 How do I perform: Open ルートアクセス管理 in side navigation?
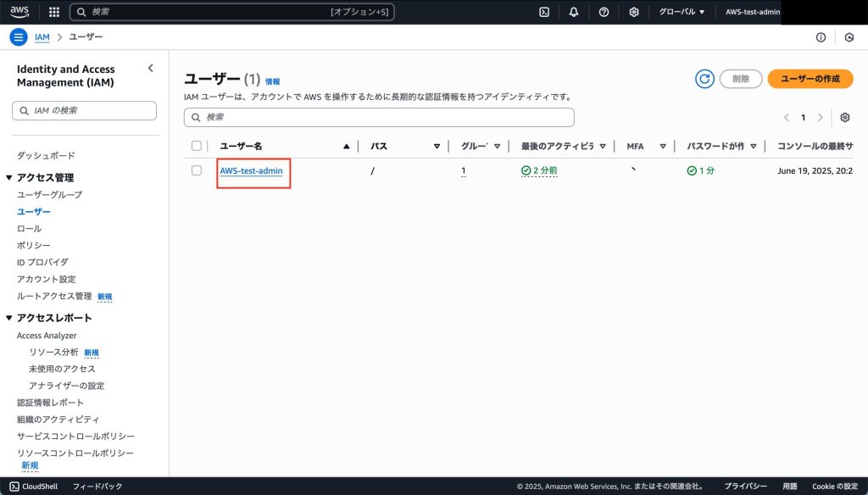tap(54, 296)
